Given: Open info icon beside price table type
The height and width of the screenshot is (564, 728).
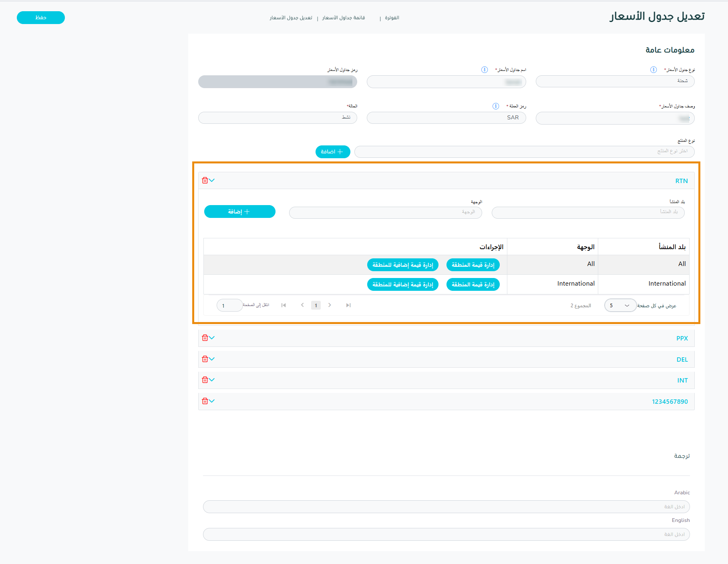Looking at the screenshot, I should [654, 70].
